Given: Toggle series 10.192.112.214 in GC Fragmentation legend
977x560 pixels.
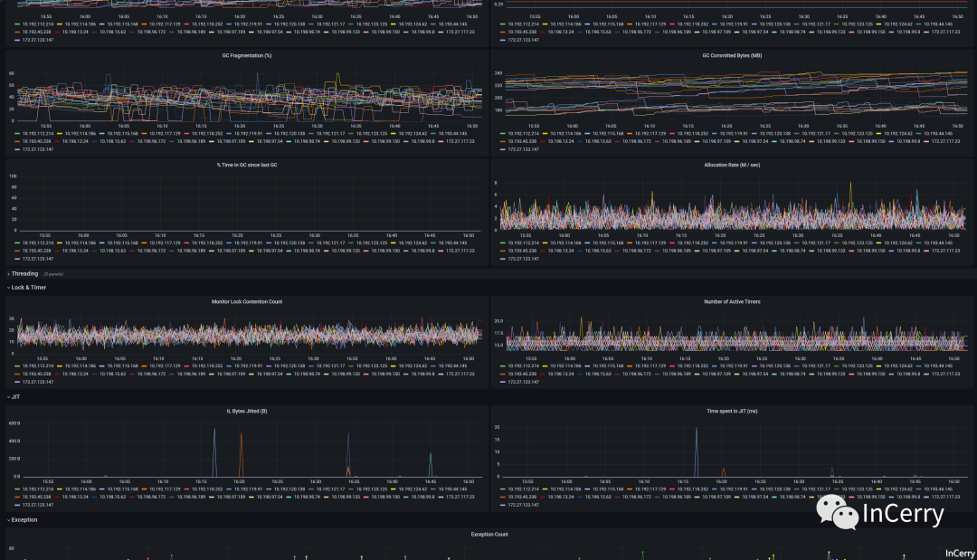Looking at the screenshot, I should coord(38,133).
